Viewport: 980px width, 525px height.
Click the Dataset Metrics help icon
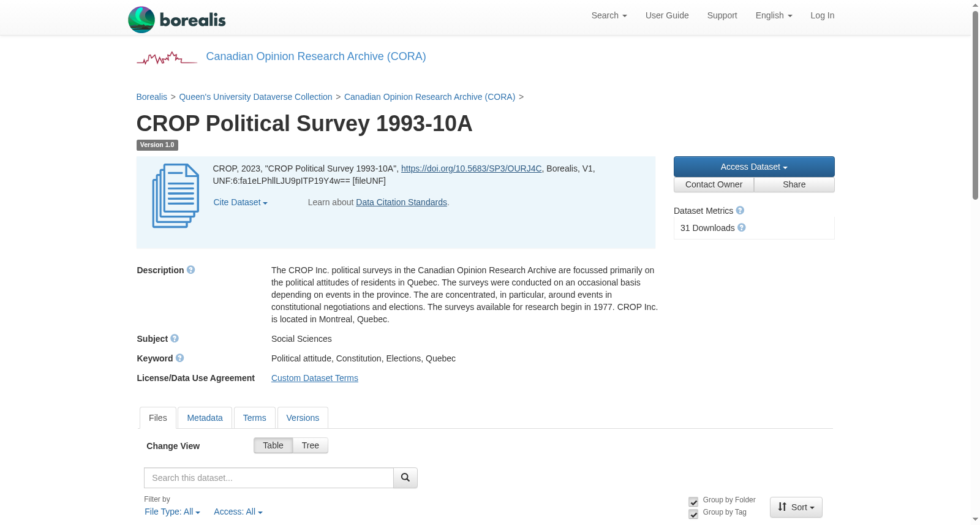tap(740, 210)
